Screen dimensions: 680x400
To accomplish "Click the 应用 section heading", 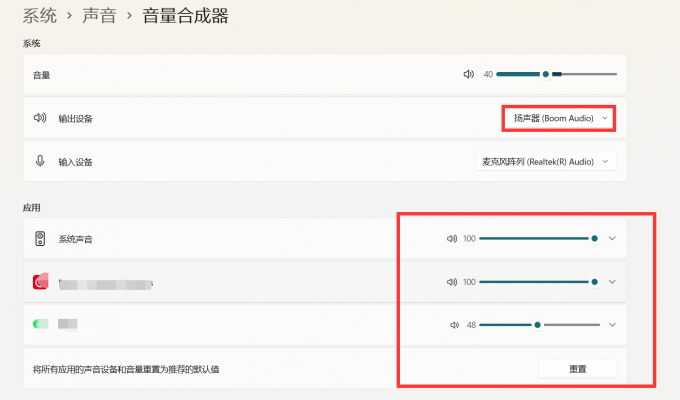I will pyautogui.click(x=31, y=207).
